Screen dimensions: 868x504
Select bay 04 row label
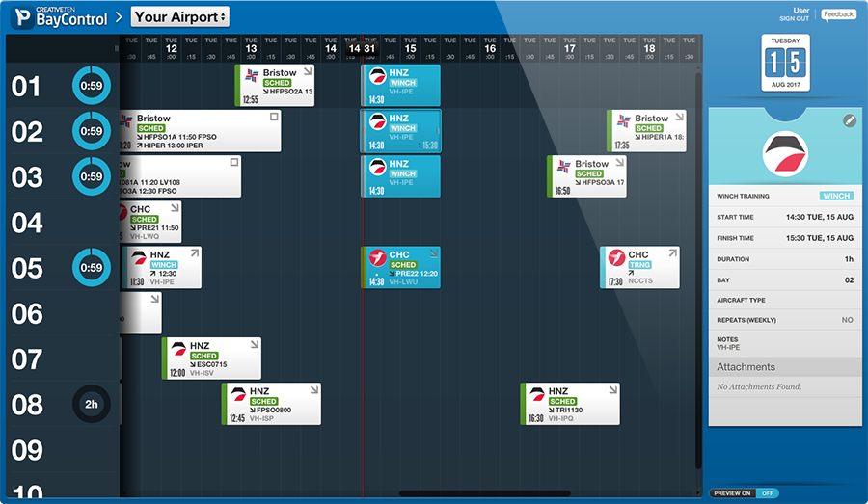tap(27, 223)
